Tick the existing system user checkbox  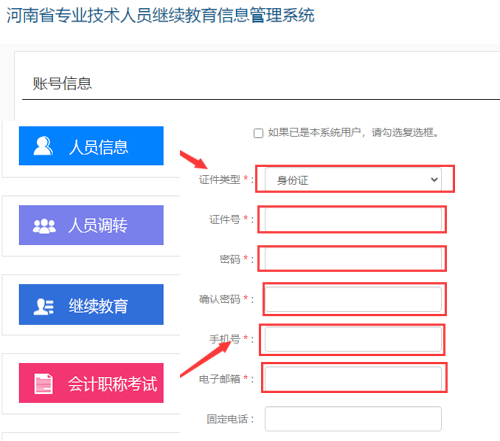258,133
